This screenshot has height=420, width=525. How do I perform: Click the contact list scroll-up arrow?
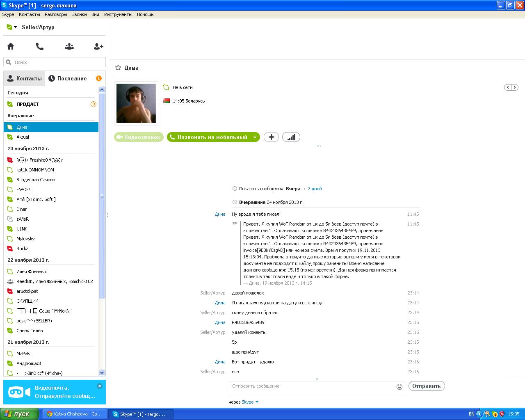click(x=102, y=89)
